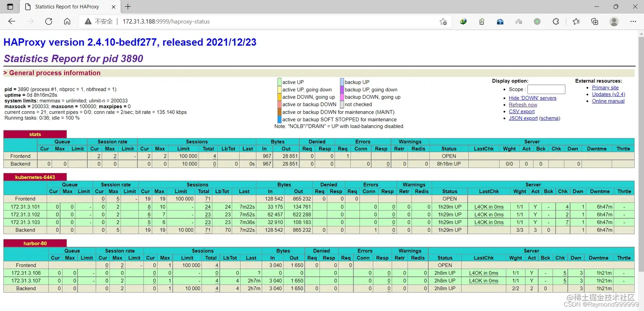Focus the Scope input field
This screenshot has height=311, width=644.
point(546,89)
